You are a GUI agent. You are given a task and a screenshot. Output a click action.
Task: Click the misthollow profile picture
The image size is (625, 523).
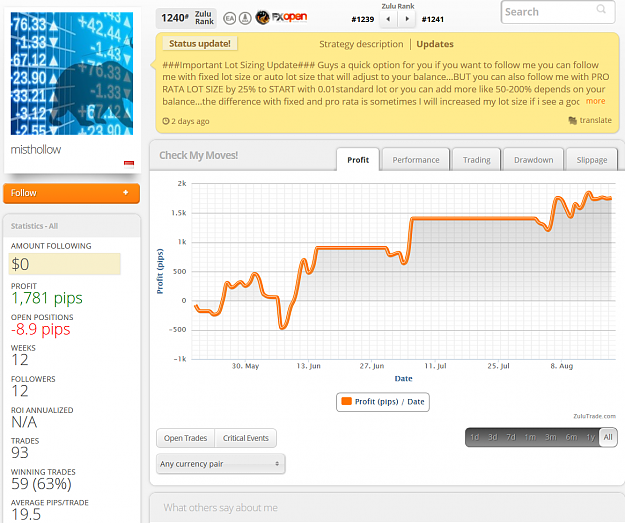click(x=72, y=73)
